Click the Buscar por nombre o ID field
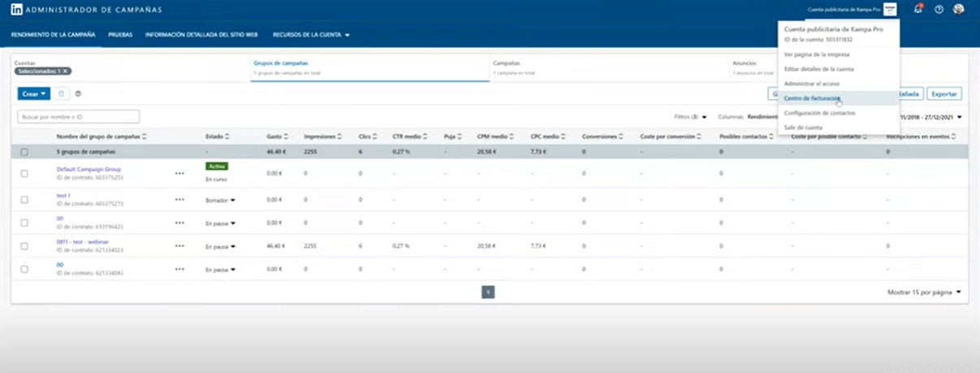 click(79, 117)
